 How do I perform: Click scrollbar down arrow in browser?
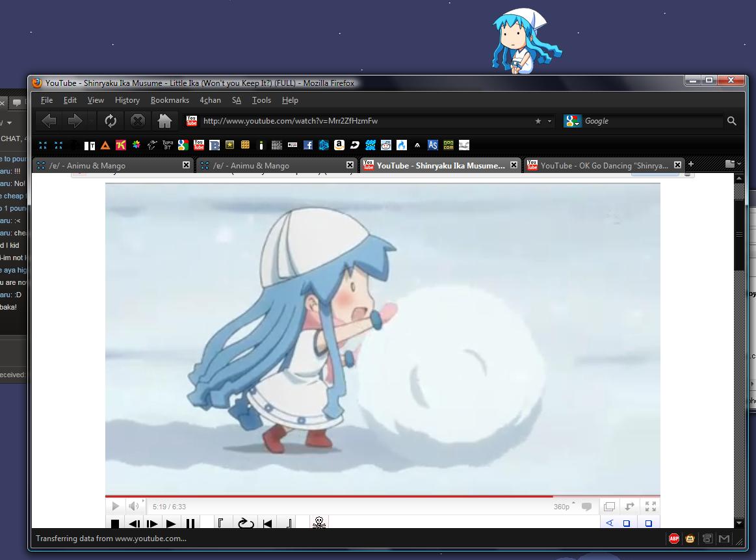coord(738,523)
